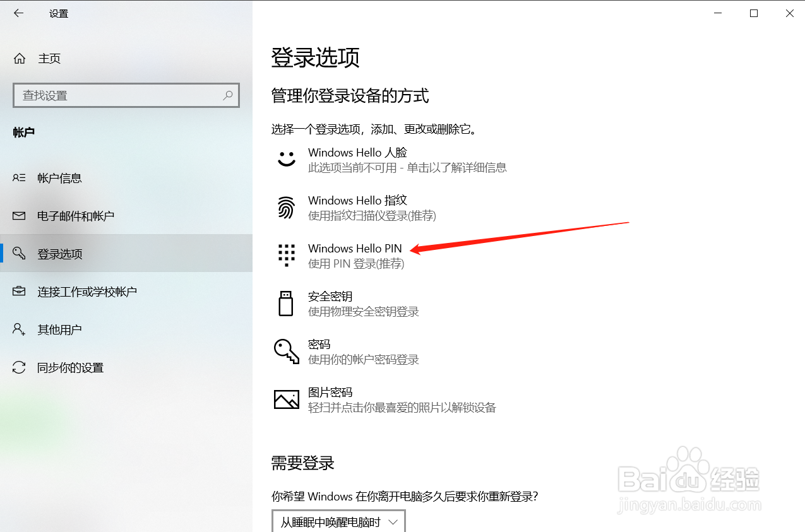
Task: Click the add-person icon for 其他用户
Action: pos(20,329)
